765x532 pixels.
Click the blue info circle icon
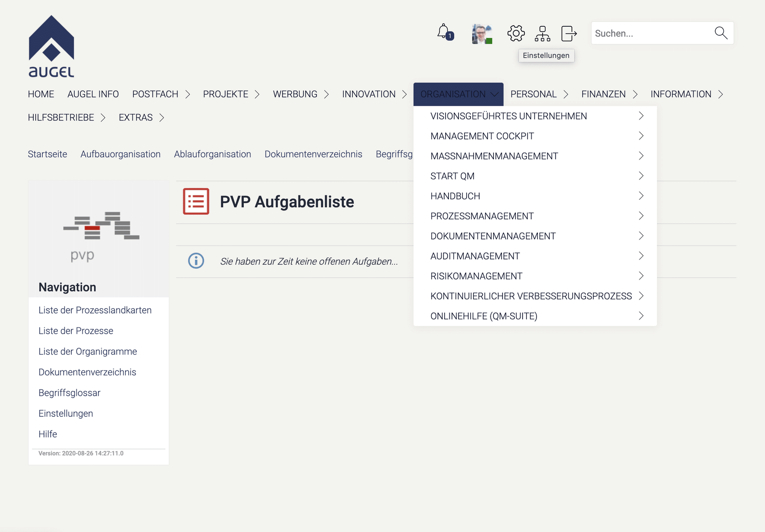(196, 261)
